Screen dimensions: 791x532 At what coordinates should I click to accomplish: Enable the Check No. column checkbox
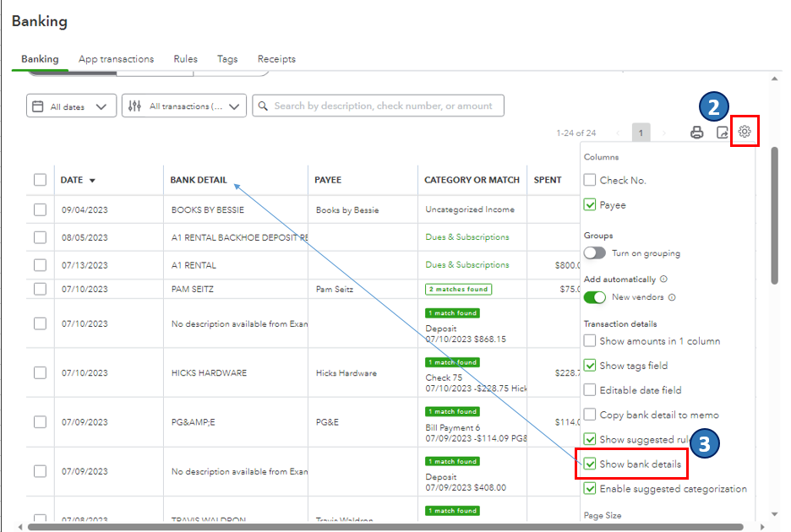[590, 180]
